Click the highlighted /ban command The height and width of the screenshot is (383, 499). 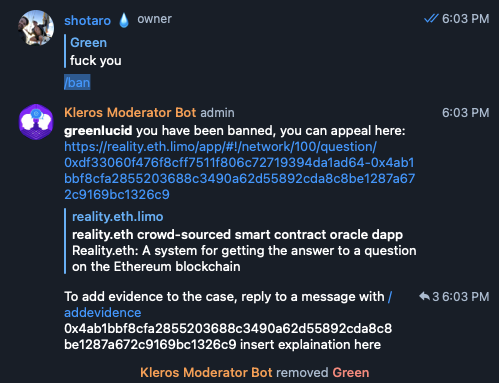click(x=77, y=82)
